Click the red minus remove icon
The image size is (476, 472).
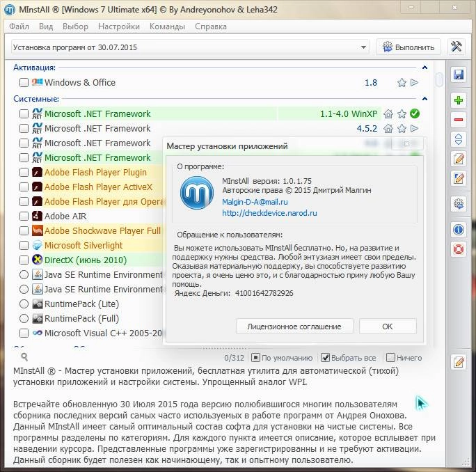[459, 120]
